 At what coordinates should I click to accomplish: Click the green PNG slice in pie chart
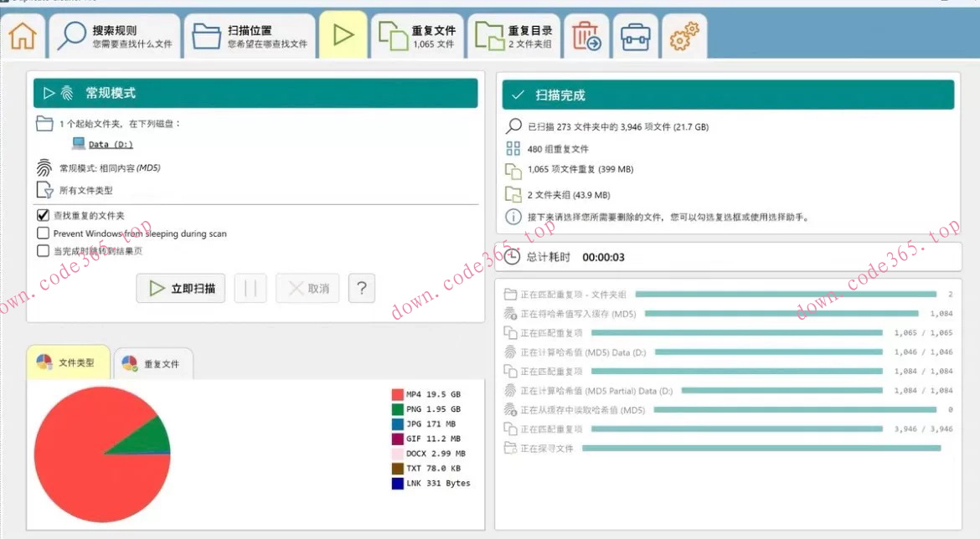156,437
